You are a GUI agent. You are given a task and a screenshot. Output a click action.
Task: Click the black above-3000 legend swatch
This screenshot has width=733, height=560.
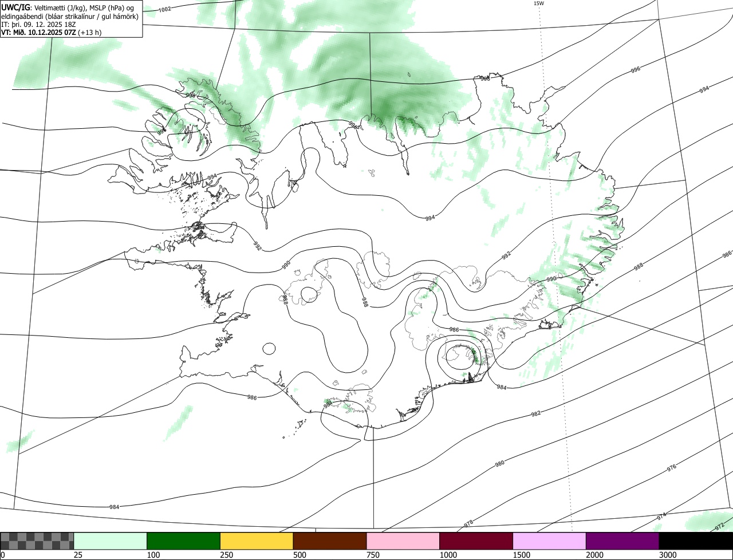tap(696, 541)
